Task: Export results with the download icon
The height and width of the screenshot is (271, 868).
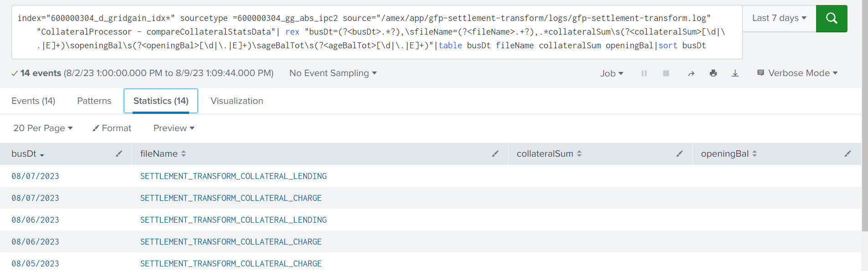Action: (x=735, y=73)
